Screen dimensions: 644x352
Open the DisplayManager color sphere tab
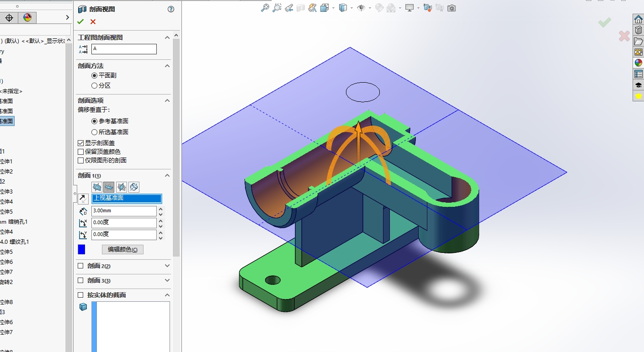pyautogui.click(x=27, y=18)
